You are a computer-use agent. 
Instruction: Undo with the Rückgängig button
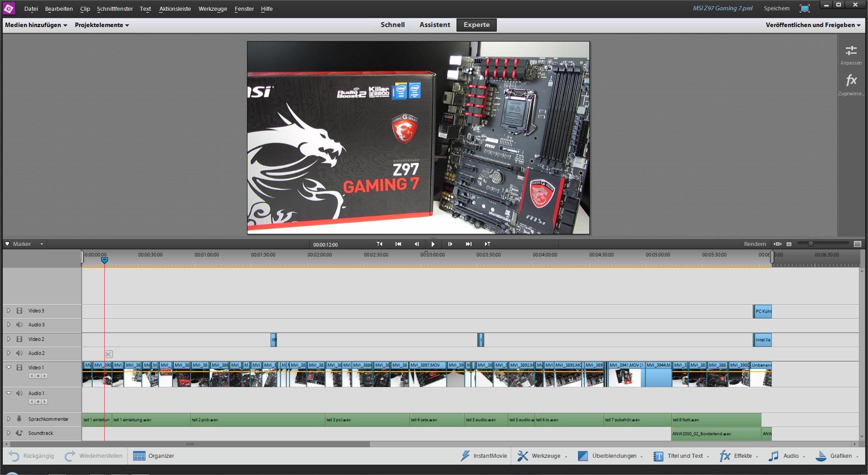click(31, 456)
